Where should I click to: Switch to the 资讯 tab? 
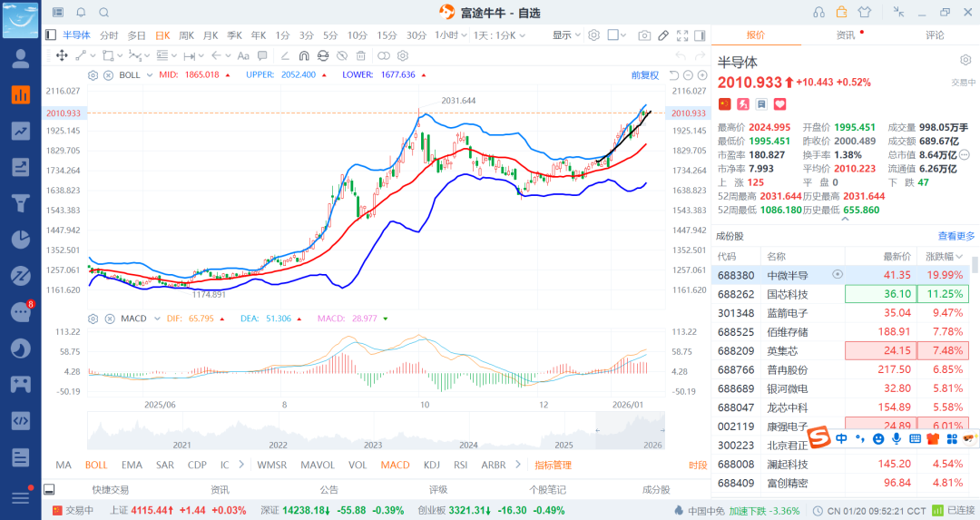pos(845,35)
